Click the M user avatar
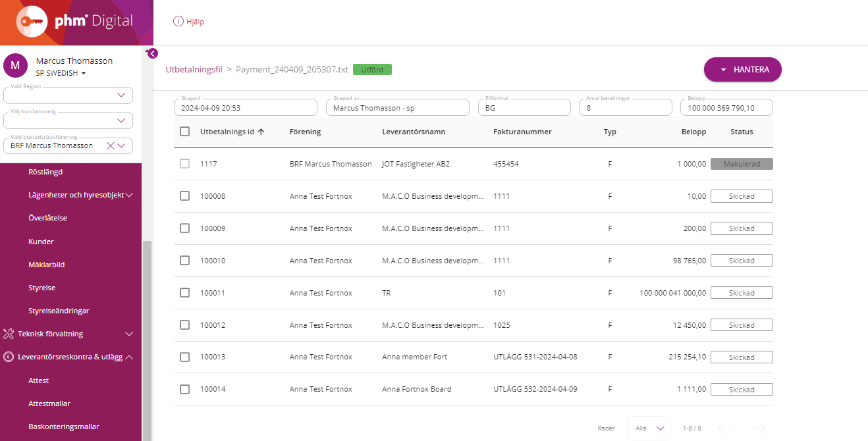 tap(16, 66)
